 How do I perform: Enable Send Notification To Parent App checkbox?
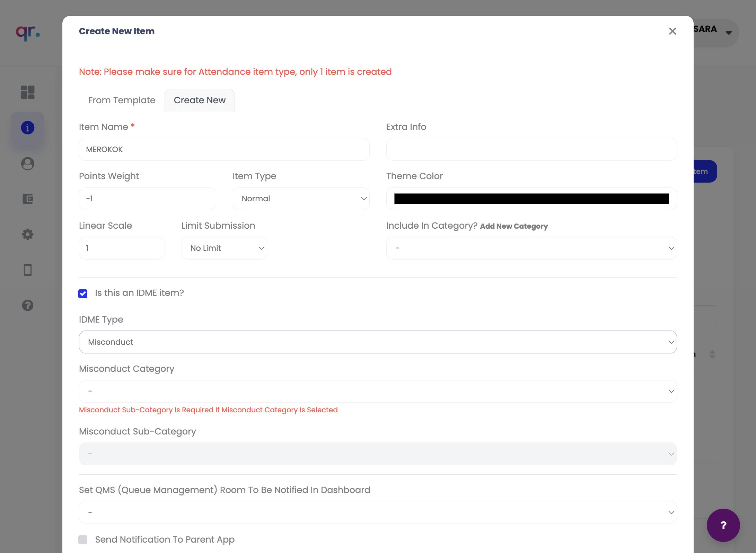(83, 539)
